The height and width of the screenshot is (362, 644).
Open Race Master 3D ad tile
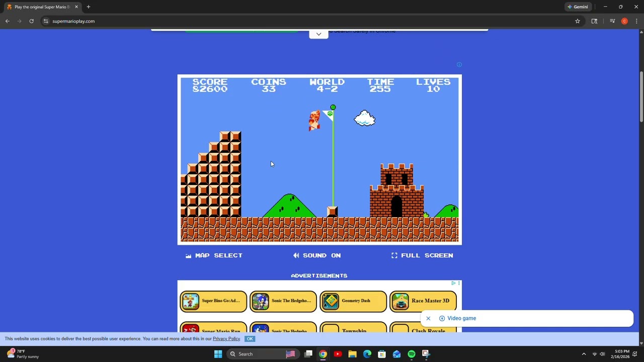(423, 301)
